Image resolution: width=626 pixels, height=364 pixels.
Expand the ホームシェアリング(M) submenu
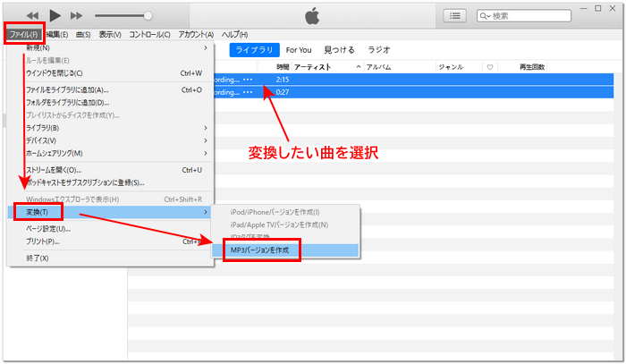[110, 153]
